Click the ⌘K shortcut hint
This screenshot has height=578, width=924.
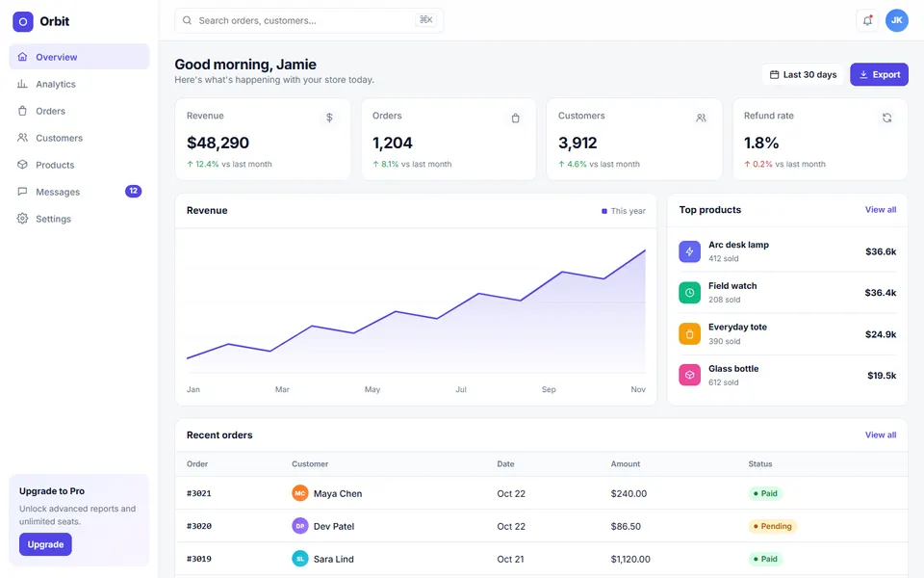pos(425,20)
